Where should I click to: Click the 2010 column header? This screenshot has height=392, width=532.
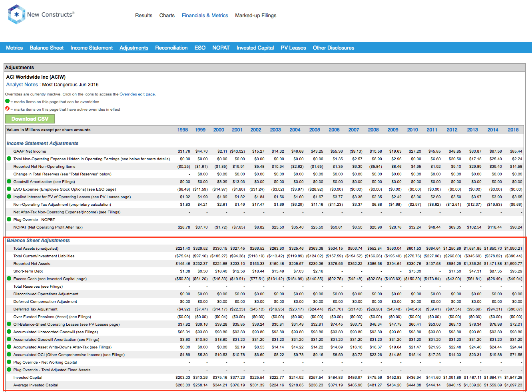pyautogui.click(x=412, y=130)
